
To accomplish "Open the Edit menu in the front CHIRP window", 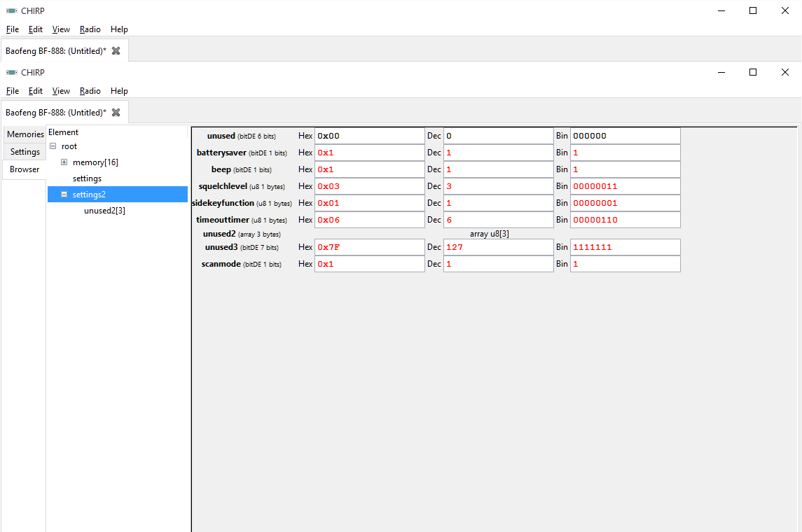I will point(35,91).
